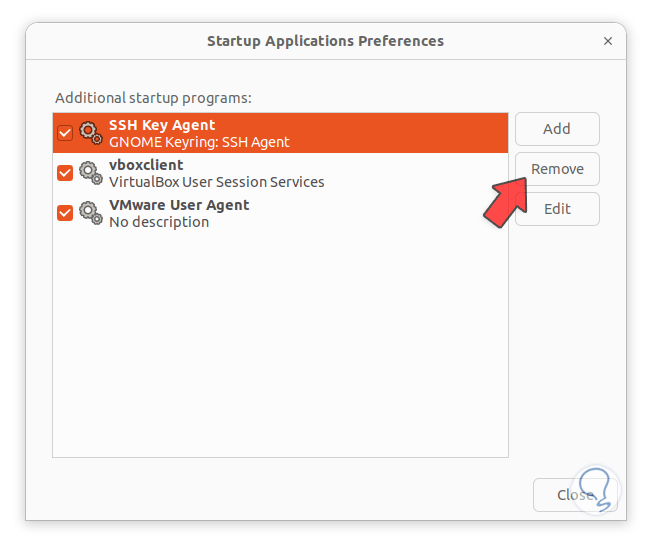Toggle the VMware User Agent checkbox
The image size is (652, 549).
[65, 213]
